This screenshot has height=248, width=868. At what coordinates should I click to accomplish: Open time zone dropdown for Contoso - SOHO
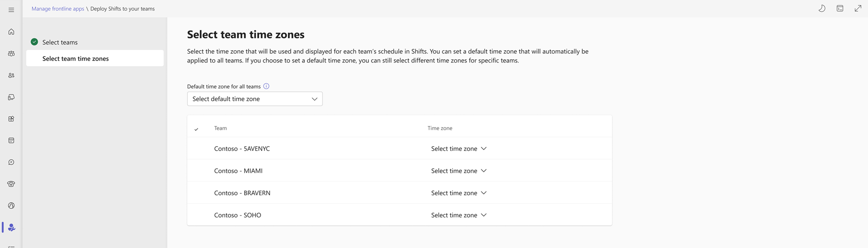[x=458, y=215]
